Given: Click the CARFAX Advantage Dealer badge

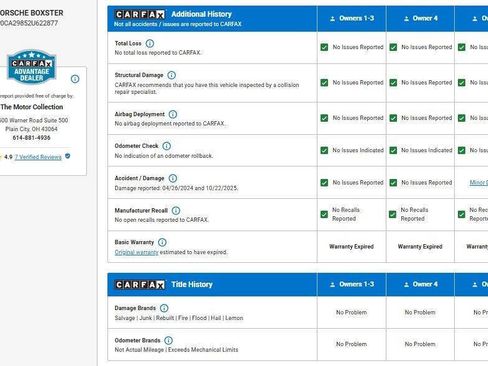Looking at the screenshot, I should pos(31,67).
